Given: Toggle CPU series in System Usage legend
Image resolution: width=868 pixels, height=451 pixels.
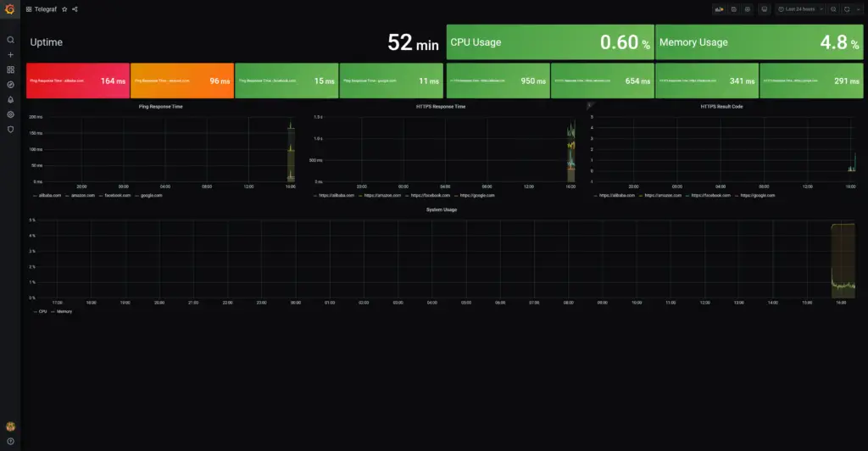Looking at the screenshot, I should [x=42, y=312].
